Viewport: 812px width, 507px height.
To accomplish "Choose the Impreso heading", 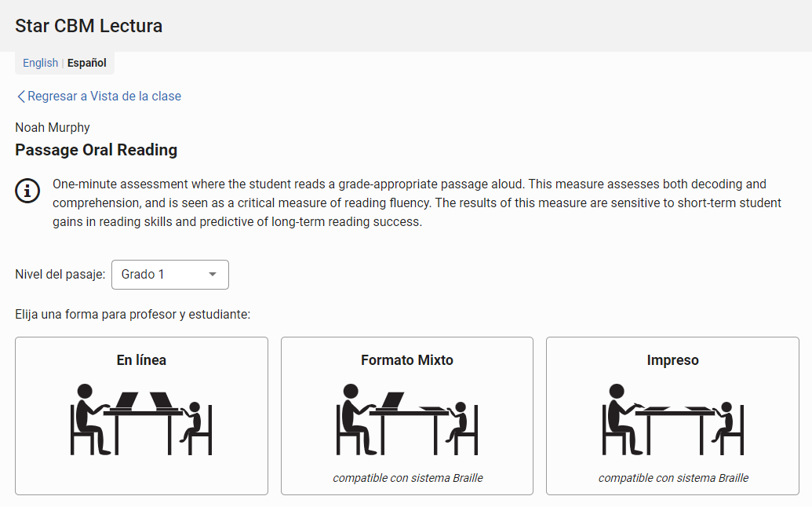I will click(672, 360).
